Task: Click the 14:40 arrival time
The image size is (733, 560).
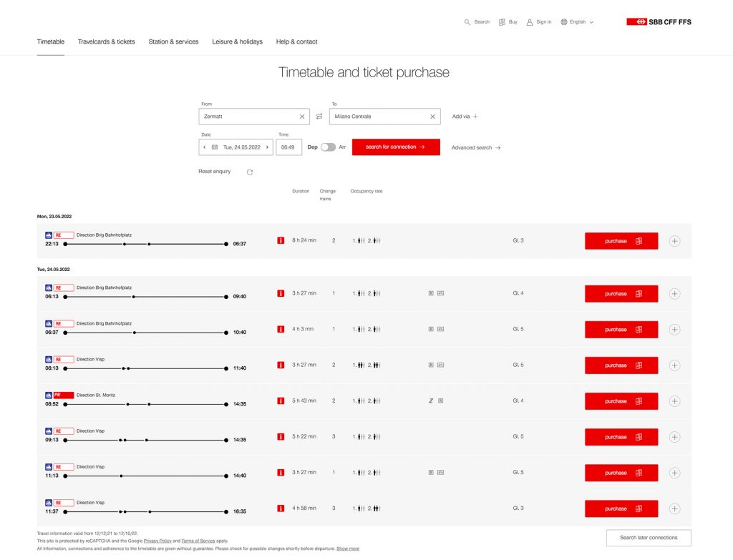Action: click(x=240, y=476)
